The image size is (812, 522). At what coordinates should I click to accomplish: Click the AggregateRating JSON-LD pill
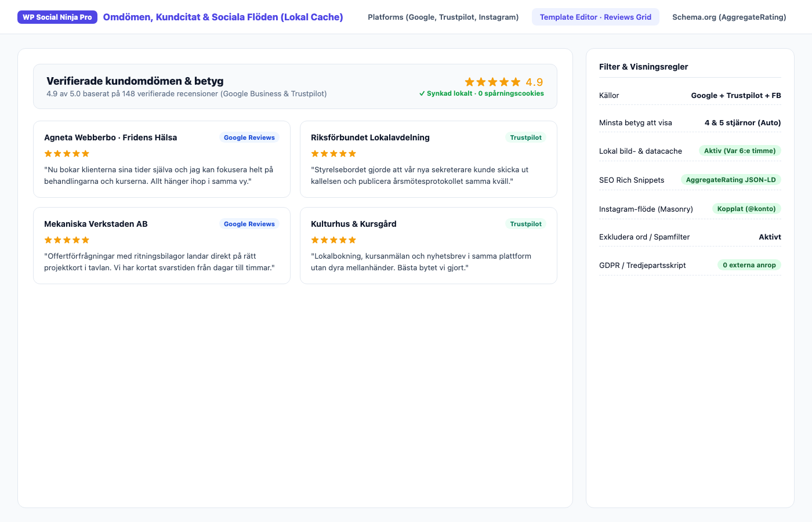coord(731,180)
